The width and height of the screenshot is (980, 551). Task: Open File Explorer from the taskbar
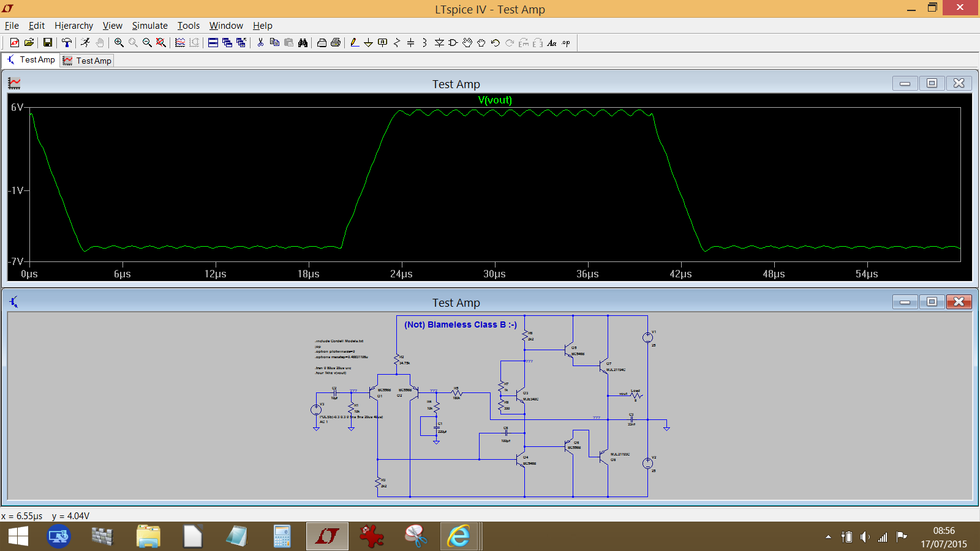click(x=148, y=537)
